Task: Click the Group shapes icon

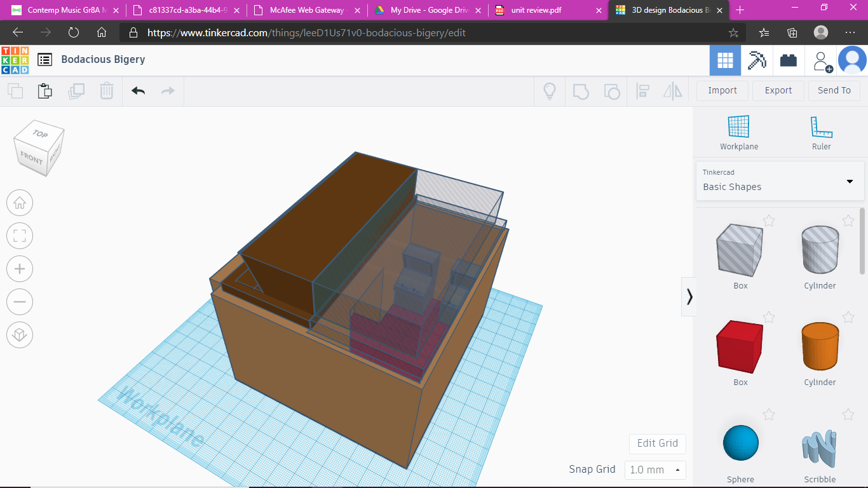Action: pyautogui.click(x=581, y=91)
